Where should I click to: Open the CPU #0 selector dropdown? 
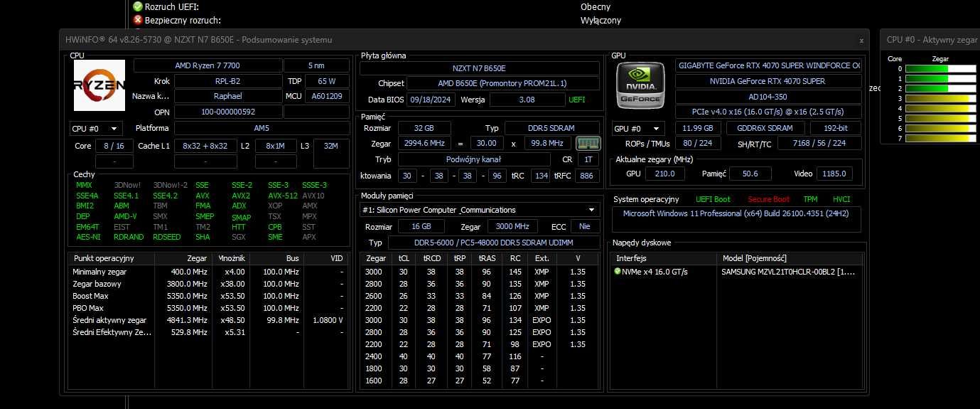96,129
